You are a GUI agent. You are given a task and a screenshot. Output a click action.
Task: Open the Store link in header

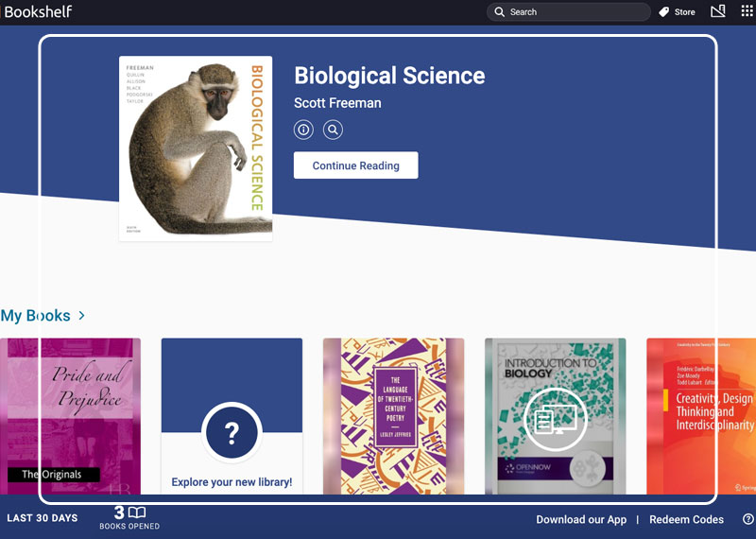(x=684, y=12)
